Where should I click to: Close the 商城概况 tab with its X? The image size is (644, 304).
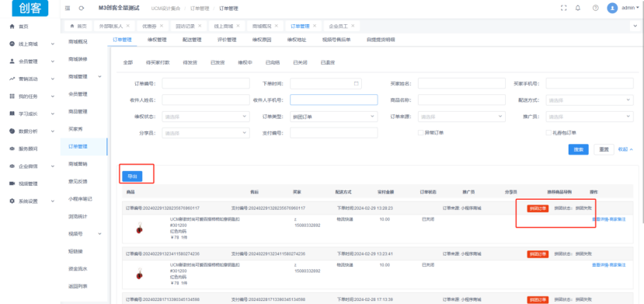point(277,26)
